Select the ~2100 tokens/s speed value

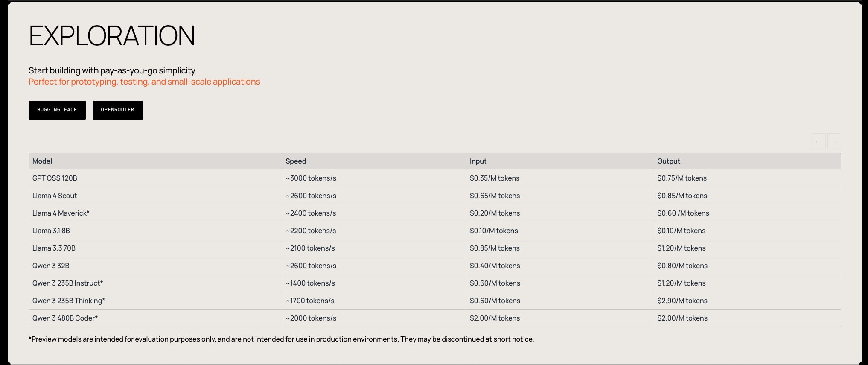pyautogui.click(x=310, y=248)
